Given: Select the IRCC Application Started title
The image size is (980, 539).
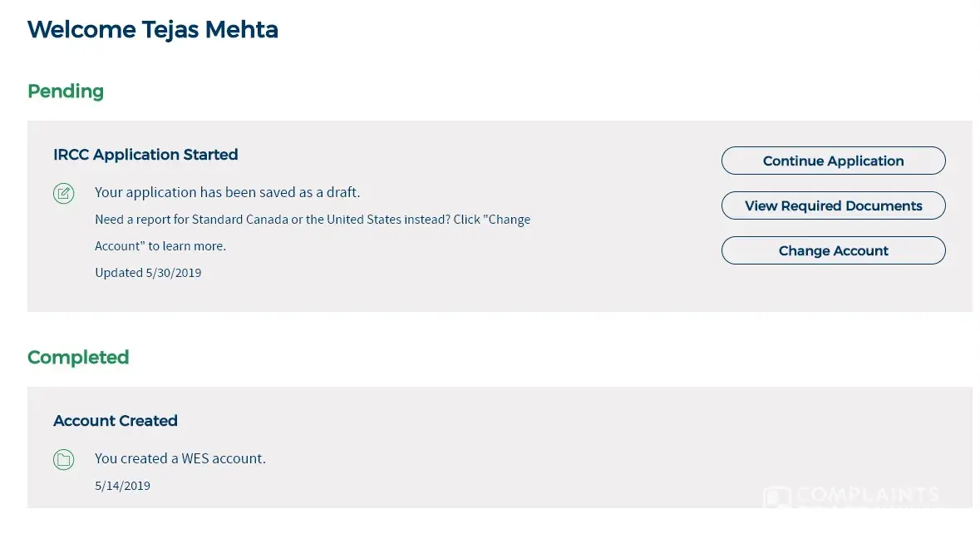Looking at the screenshot, I should [x=145, y=155].
